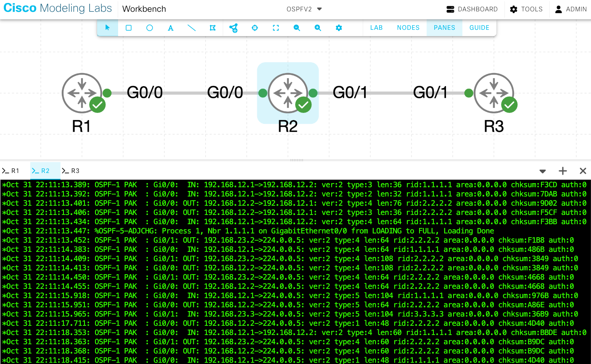Select the line drawing tool
The width and height of the screenshot is (591, 364).
(192, 28)
